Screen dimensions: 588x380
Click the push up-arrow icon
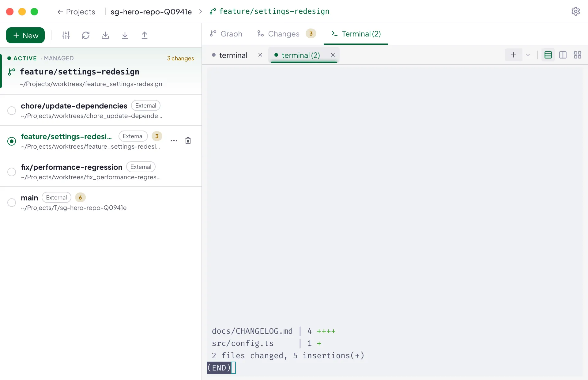145,35
